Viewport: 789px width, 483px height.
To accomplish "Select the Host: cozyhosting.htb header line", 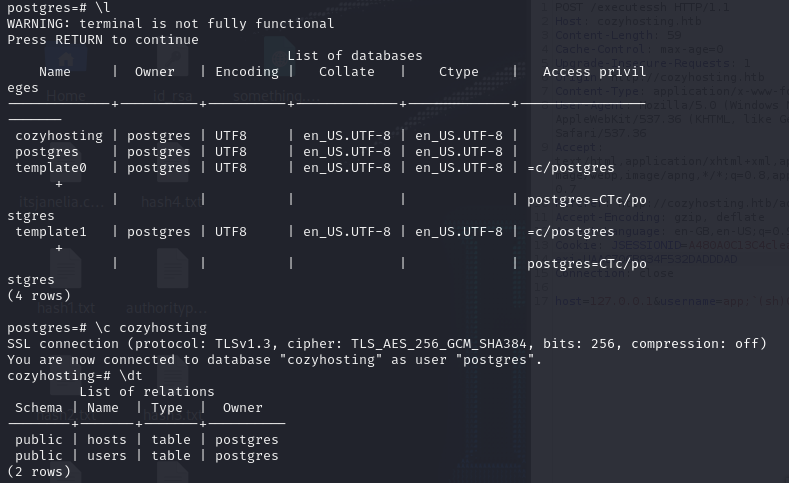I will coord(628,22).
